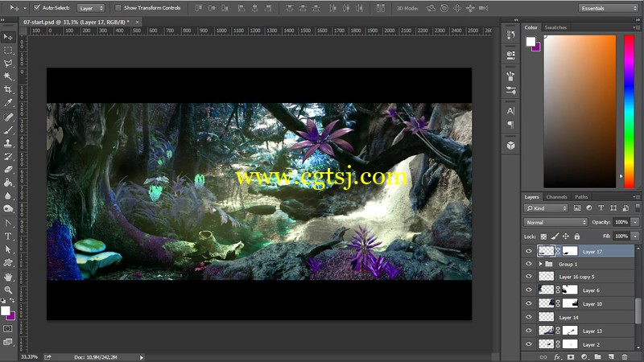Screen dimensions: 644x362
Task: Open the Auto-Select Layer dropdown
Action: coord(91,8)
